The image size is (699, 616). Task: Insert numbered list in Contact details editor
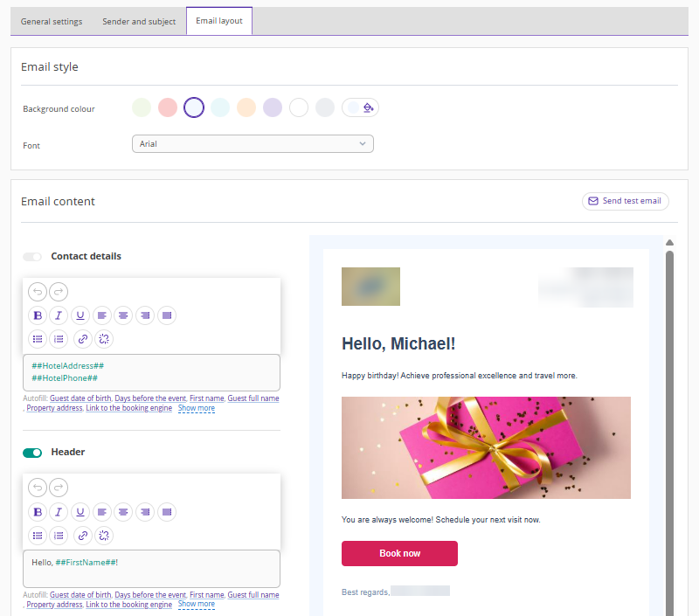click(59, 339)
